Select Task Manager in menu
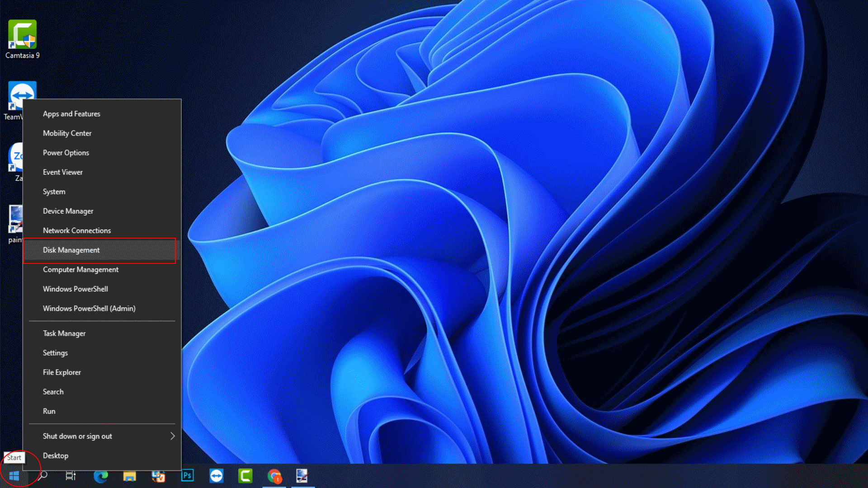 pyautogui.click(x=64, y=333)
